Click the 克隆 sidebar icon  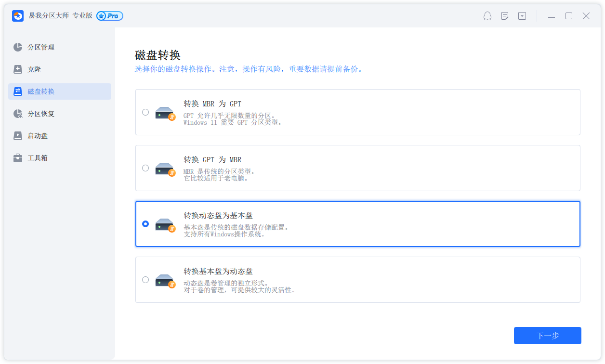pyautogui.click(x=18, y=69)
